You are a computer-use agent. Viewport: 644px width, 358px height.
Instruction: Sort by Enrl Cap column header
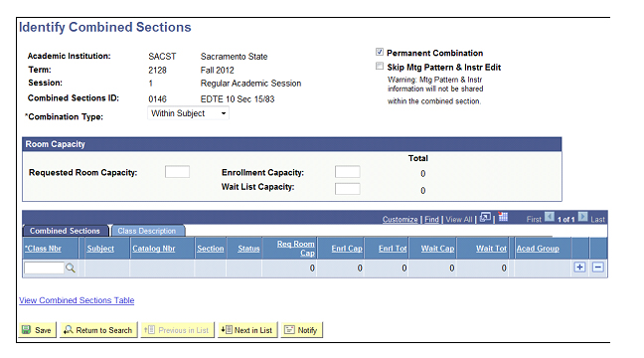(x=347, y=249)
